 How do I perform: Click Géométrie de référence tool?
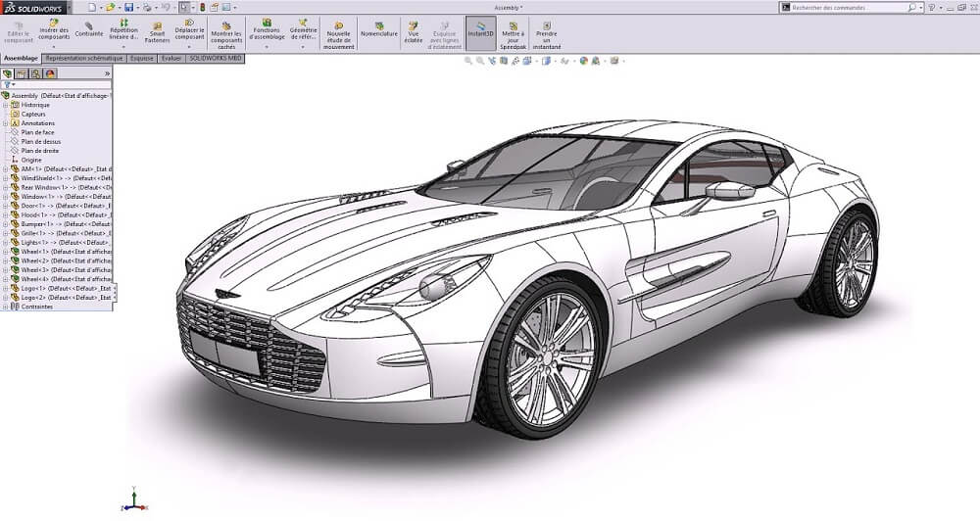tap(303, 30)
